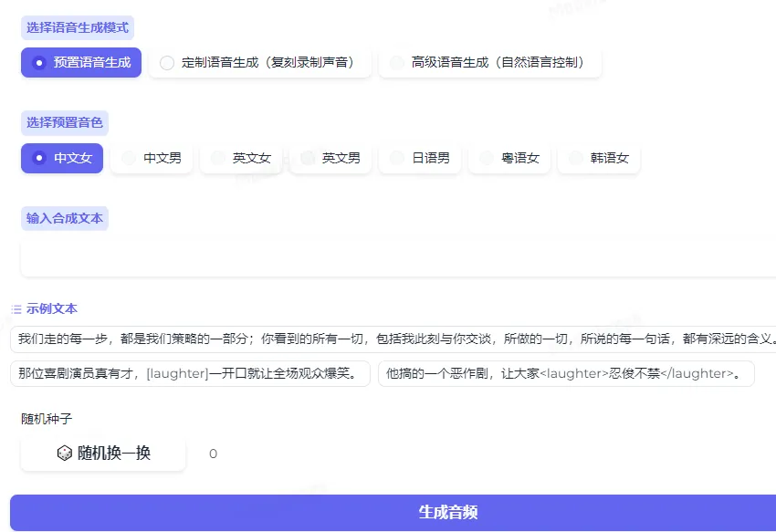
Task: Select the 预置语音生成 generation mode
Action: [x=80, y=62]
